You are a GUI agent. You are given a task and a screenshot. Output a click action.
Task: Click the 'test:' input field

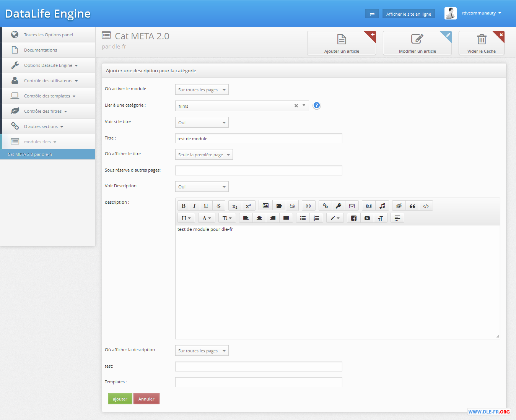(x=259, y=366)
